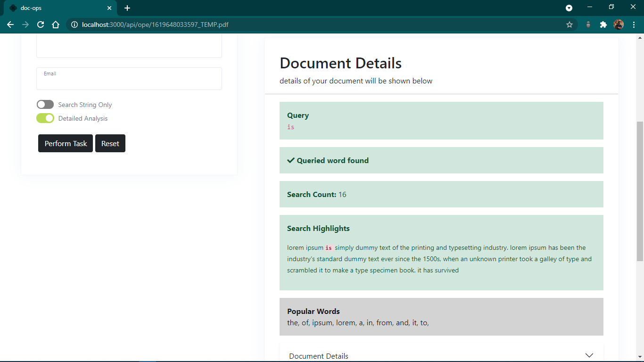Click the 'Document Details' main heading
The height and width of the screenshot is (362, 644).
(341, 63)
